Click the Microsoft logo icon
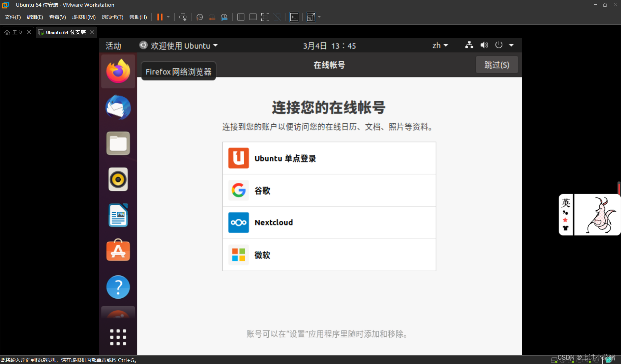 (239, 255)
